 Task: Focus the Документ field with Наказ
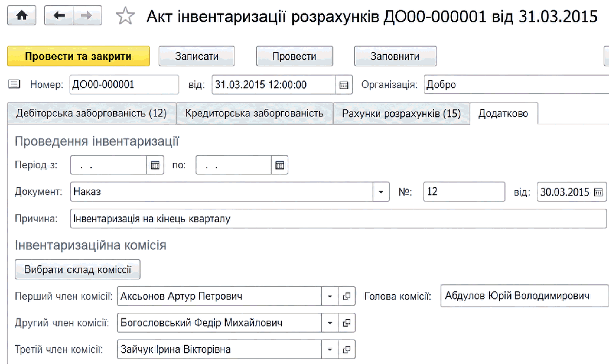(x=222, y=192)
